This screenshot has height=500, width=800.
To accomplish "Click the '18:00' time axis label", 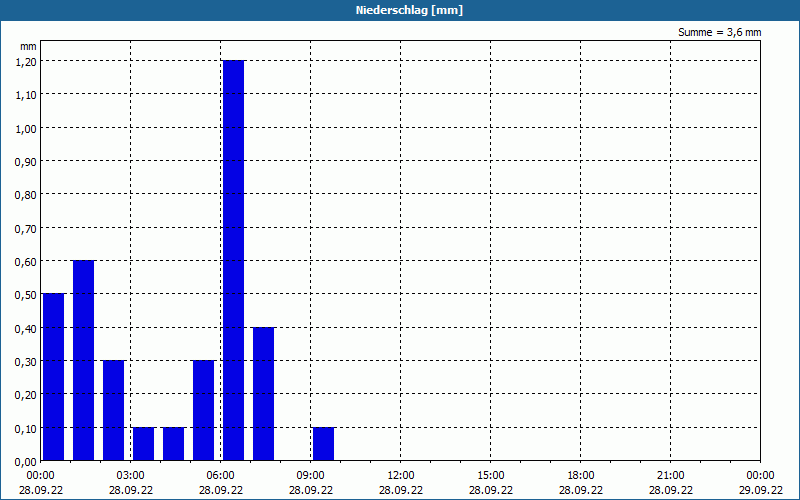I will coord(581,476).
